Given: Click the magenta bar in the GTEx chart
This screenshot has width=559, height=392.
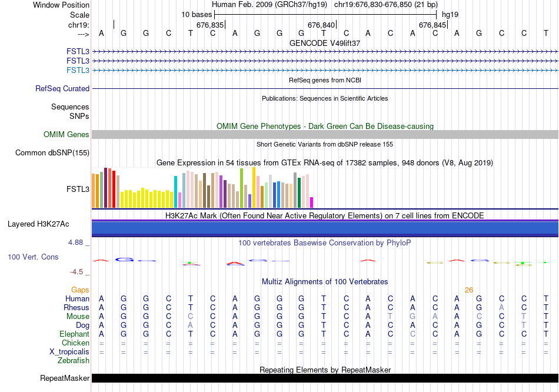Looking at the screenshot, I should 311,202.
